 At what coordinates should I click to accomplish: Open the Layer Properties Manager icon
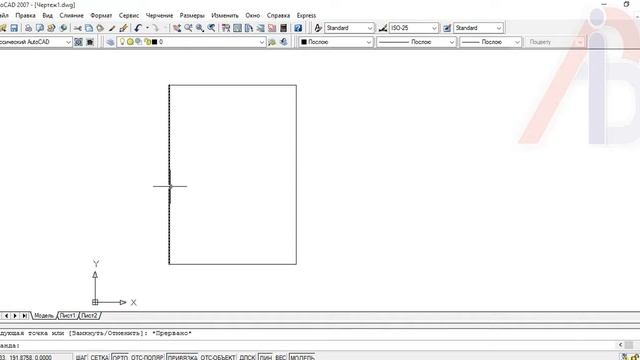point(110,42)
